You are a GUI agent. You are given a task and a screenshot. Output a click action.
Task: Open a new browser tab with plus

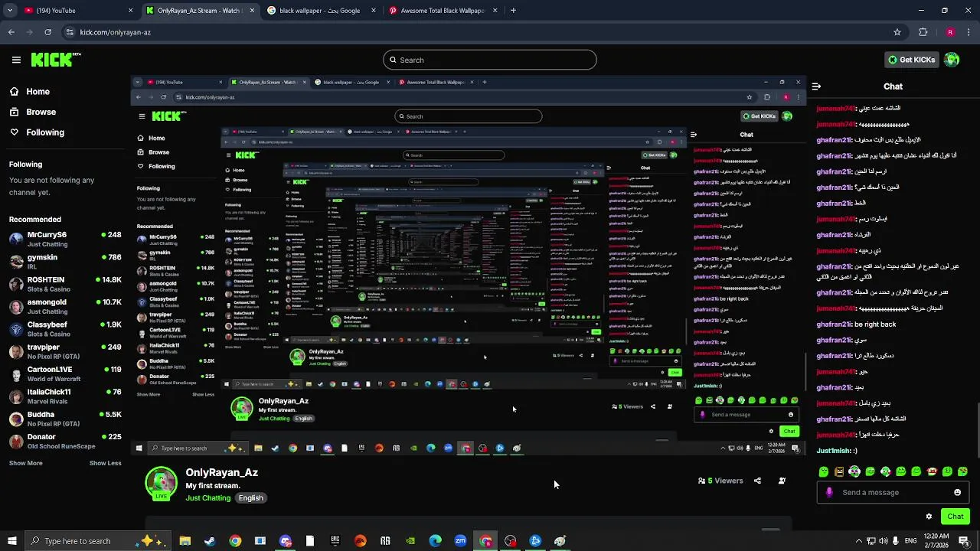513,11
